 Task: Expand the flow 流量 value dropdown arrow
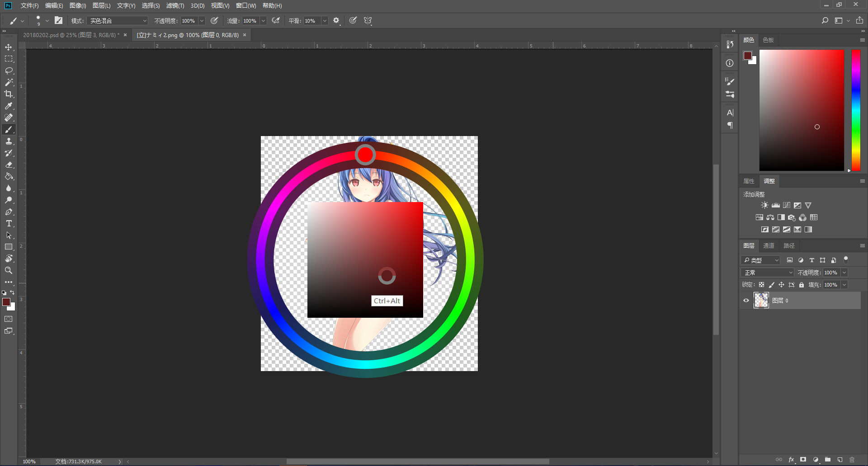[x=263, y=21]
